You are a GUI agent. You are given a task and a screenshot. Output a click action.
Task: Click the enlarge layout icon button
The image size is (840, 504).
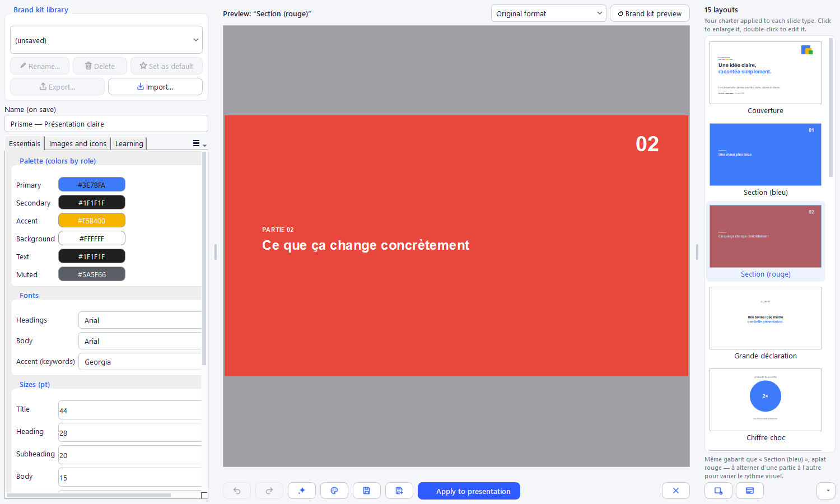[718, 491]
